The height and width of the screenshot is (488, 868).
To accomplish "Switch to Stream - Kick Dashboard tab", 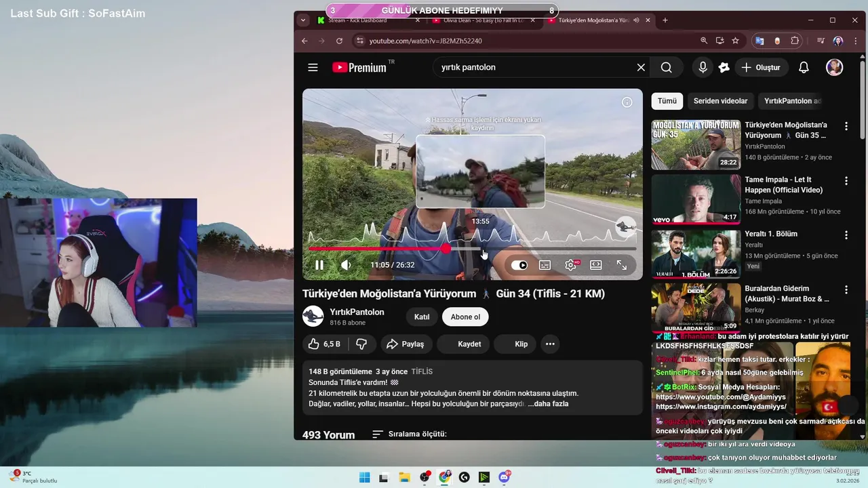I will (x=369, y=20).
